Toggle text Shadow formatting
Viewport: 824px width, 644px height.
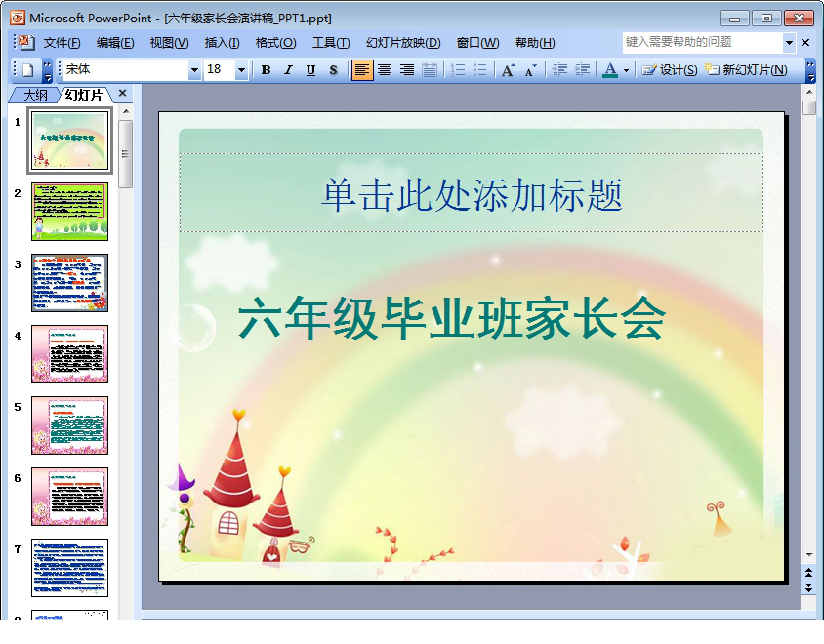click(333, 70)
